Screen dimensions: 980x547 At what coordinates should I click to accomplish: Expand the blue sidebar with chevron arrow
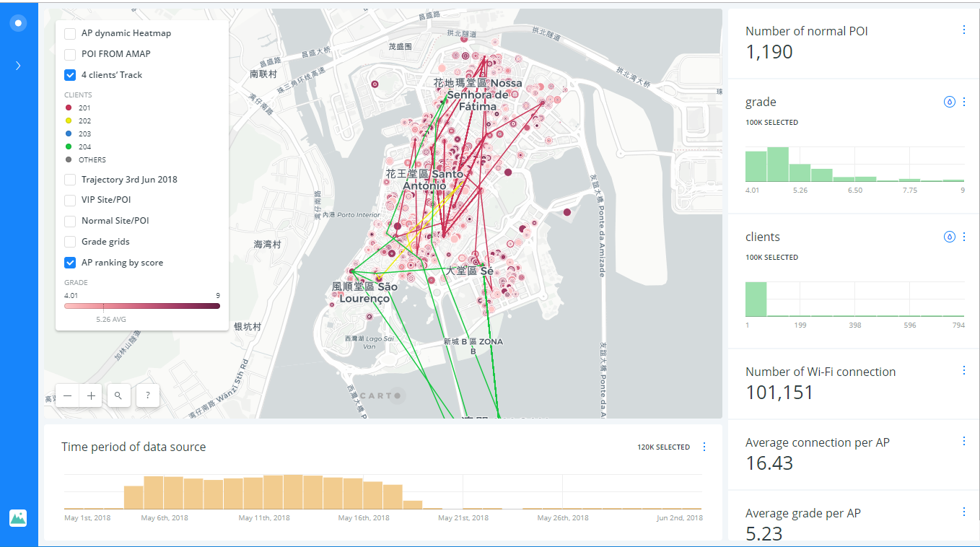[x=19, y=66]
